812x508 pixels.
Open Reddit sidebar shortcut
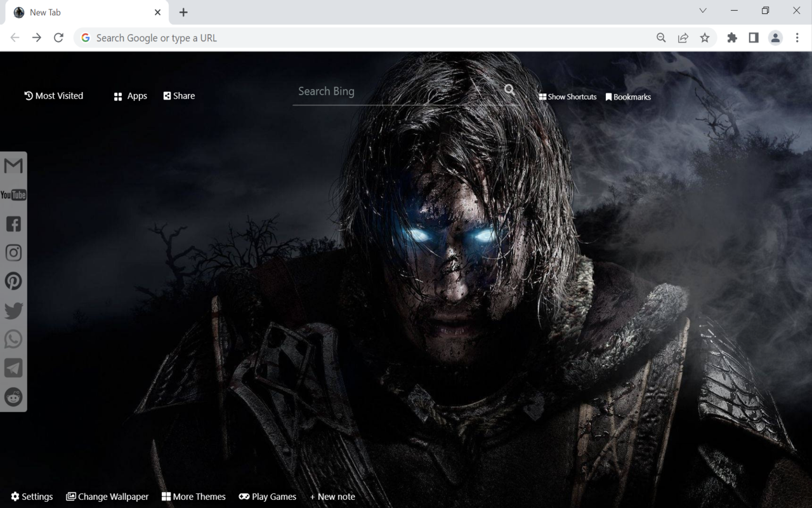13,397
